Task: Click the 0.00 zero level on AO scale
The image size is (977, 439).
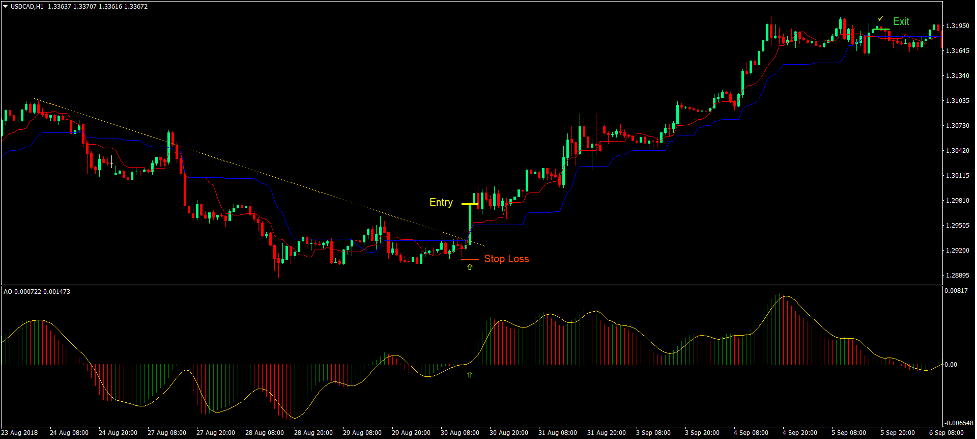Action: [951, 364]
